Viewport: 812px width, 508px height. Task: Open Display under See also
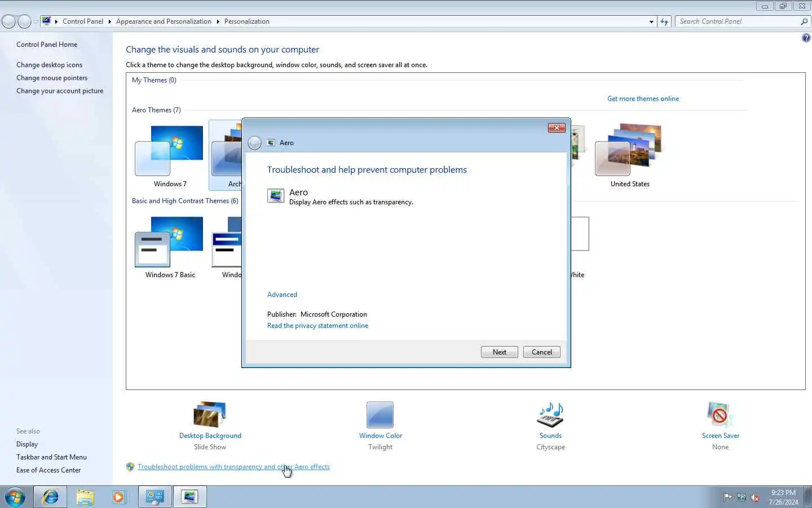(x=27, y=444)
